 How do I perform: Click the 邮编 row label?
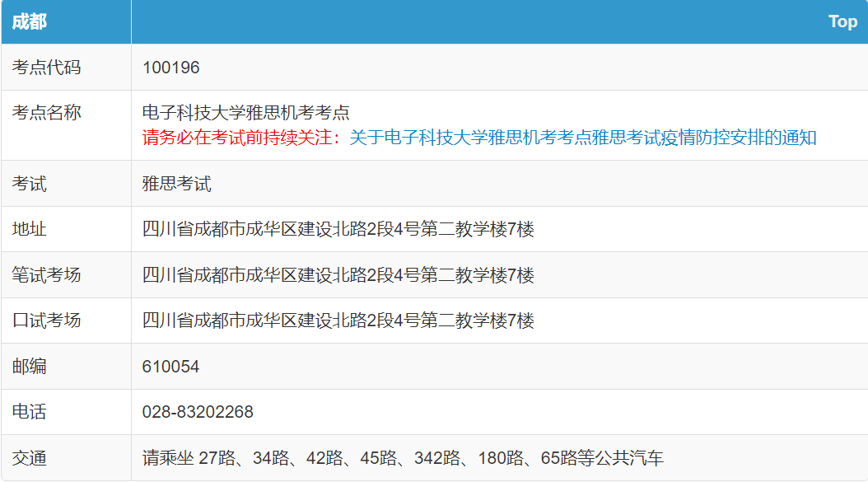click(x=30, y=367)
